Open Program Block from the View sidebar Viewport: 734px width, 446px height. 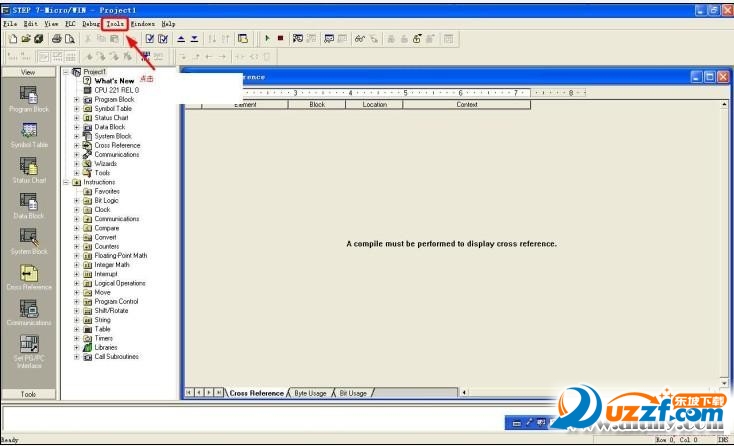click(29, 99)
